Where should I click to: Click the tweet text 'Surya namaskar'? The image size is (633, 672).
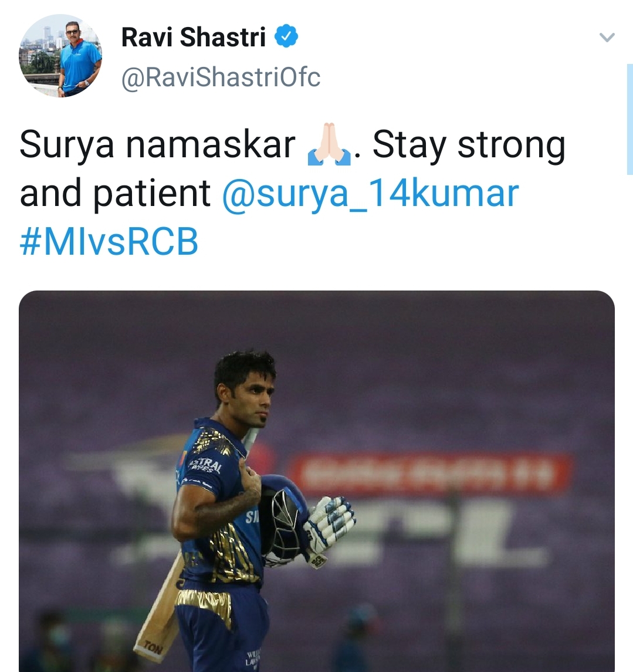157,144
